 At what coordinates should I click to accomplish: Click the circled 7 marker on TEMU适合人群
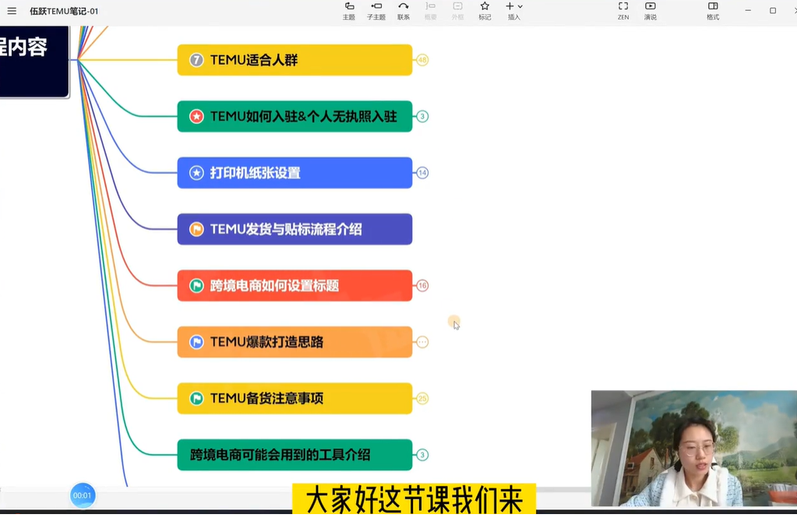click(x=195, y=59)
